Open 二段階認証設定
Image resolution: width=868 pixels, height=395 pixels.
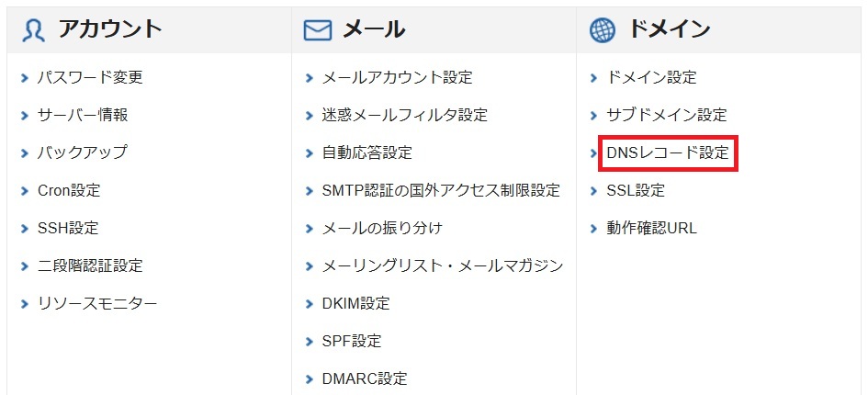(x=90, y=265)
